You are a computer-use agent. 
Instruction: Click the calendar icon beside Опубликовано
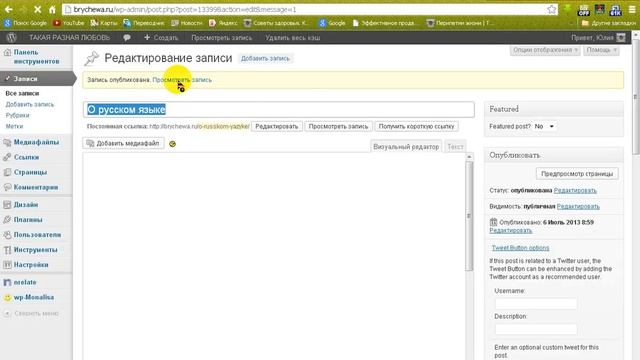tap(493, 222)
